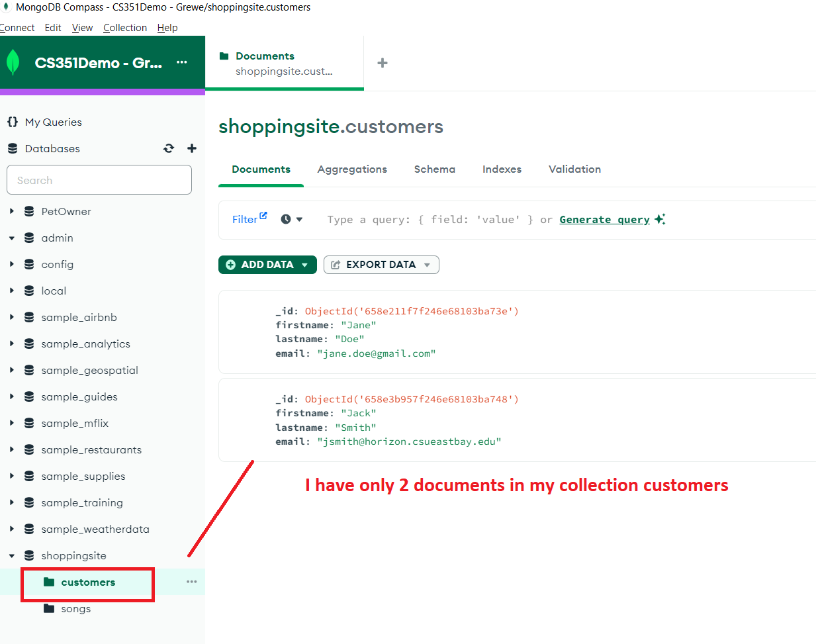Switch to the Schema tab

click(434, 169)
